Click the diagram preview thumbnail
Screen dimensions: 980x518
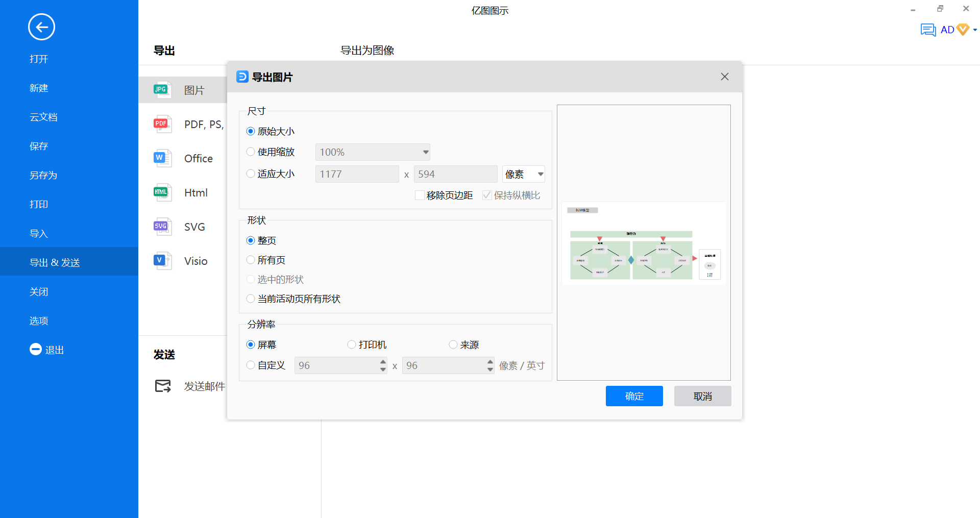[644, 243]
